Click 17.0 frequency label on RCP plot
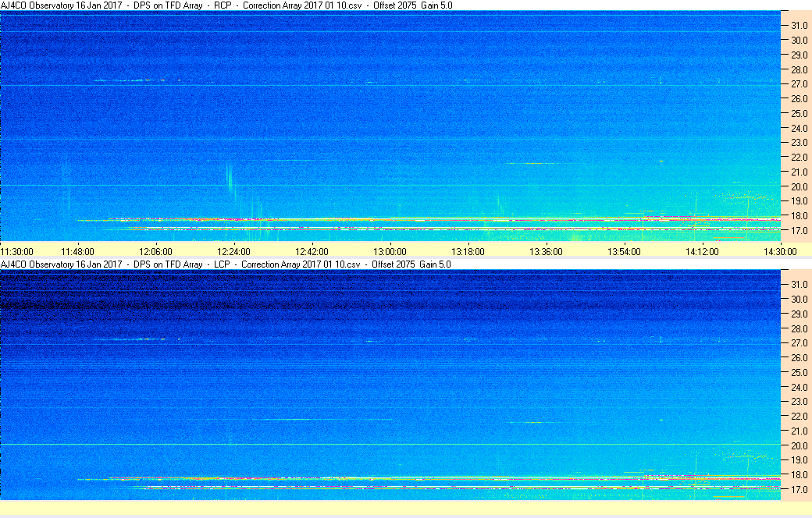 (x=799, y=230)
